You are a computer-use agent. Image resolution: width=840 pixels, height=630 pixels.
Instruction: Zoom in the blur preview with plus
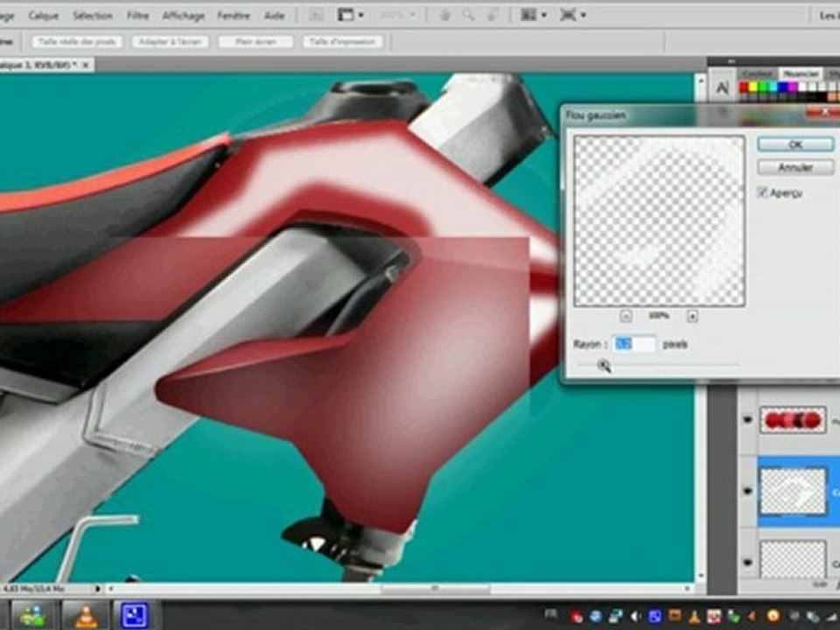[692, 316]
